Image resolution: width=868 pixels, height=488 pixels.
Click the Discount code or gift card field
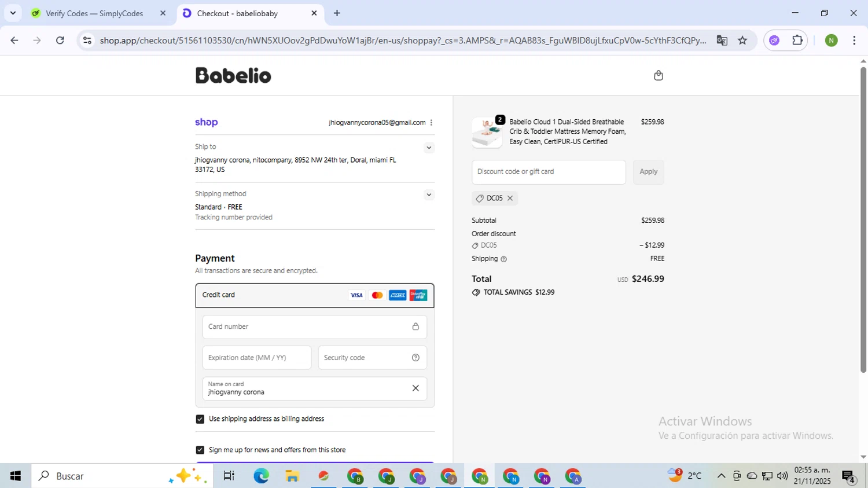pos(549,172)
